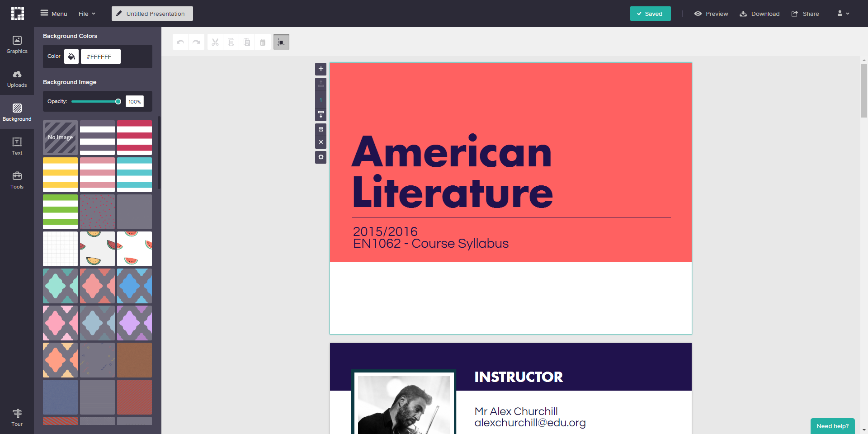
Task: Undo the last action
Action: (180, 42)
